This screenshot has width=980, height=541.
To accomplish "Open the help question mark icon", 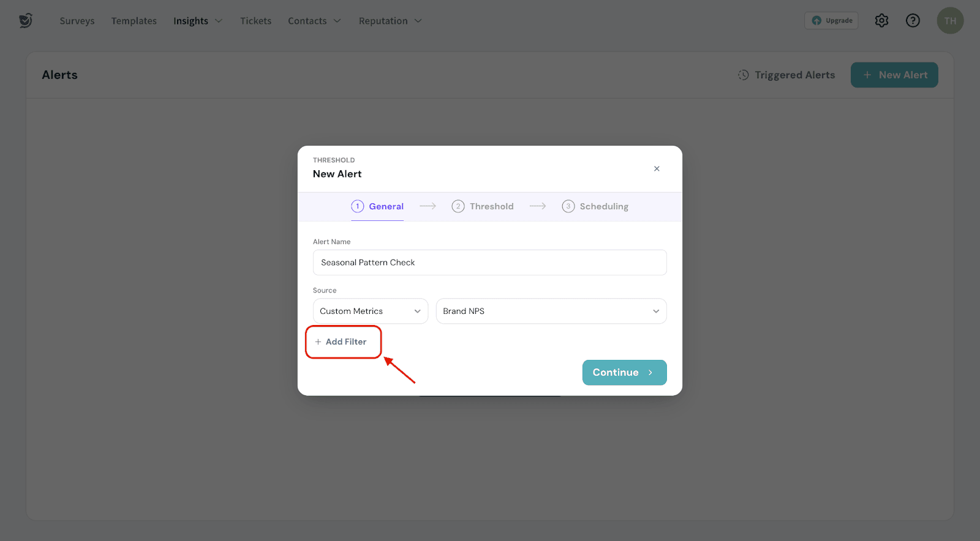I will (913, 21).
